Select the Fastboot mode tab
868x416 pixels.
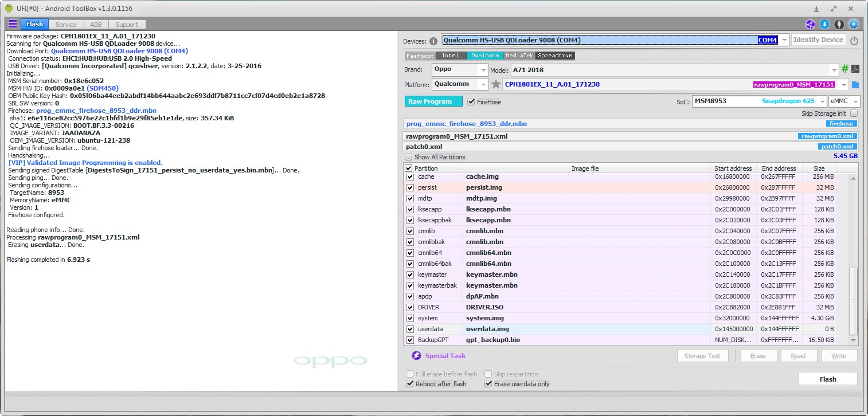[x=420, y=56]
